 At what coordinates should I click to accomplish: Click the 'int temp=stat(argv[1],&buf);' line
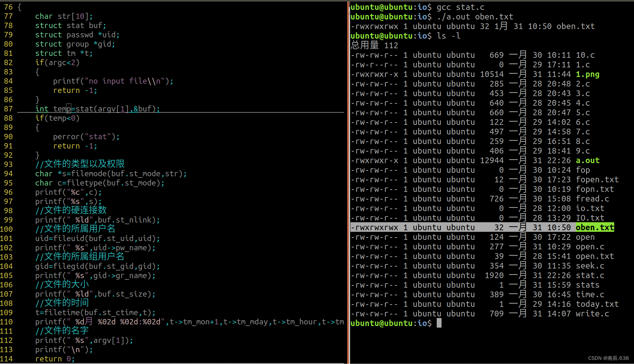pos(97,109)
